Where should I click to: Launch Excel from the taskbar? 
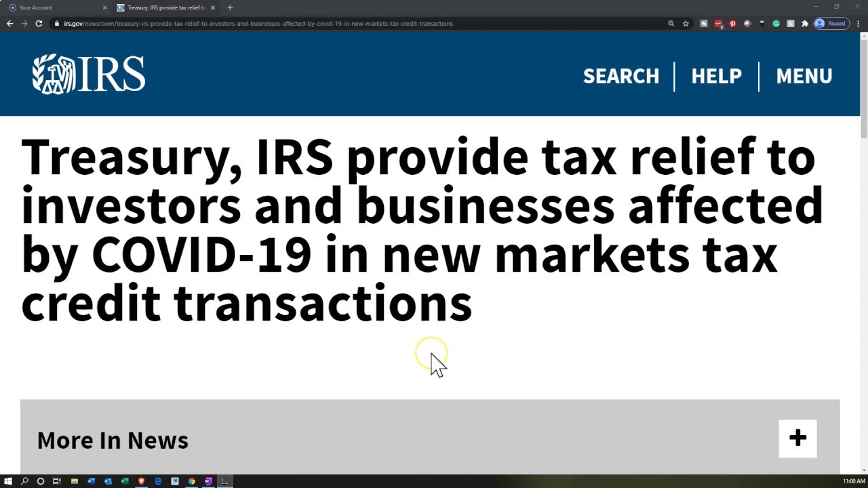click(x=125, y=481)
